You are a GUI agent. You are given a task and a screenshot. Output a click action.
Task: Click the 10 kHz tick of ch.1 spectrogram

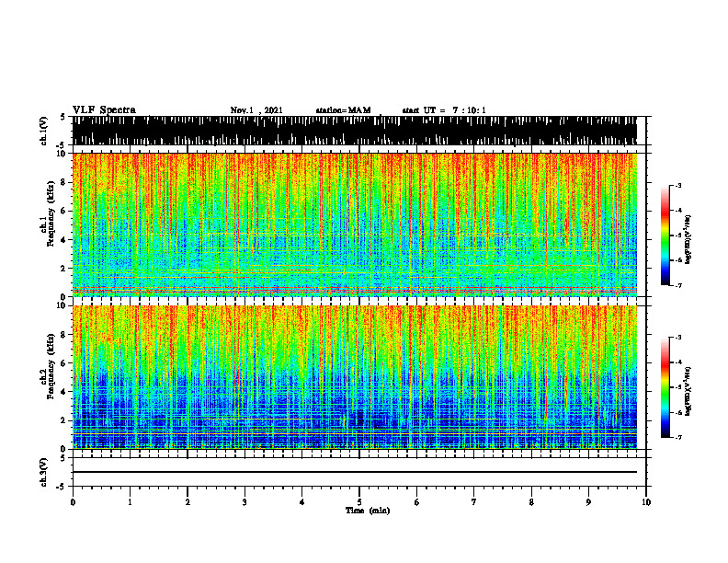pos(63,154)
